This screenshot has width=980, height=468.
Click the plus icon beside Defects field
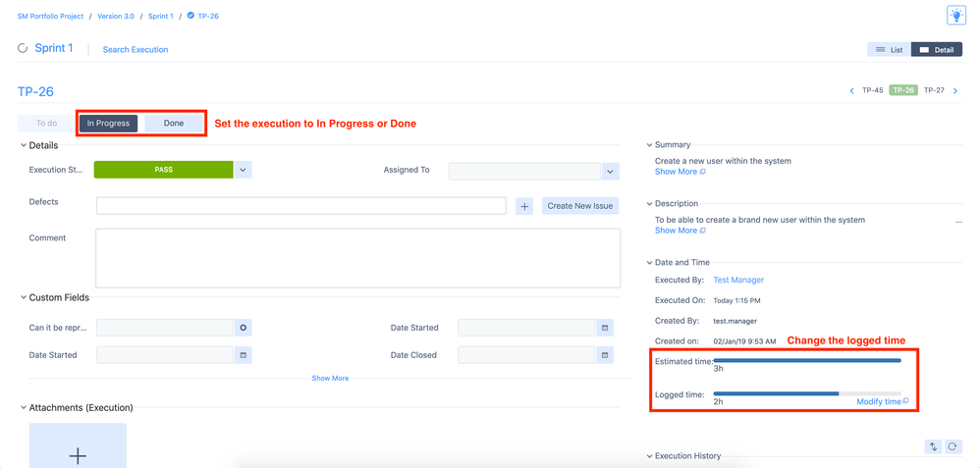524,206
